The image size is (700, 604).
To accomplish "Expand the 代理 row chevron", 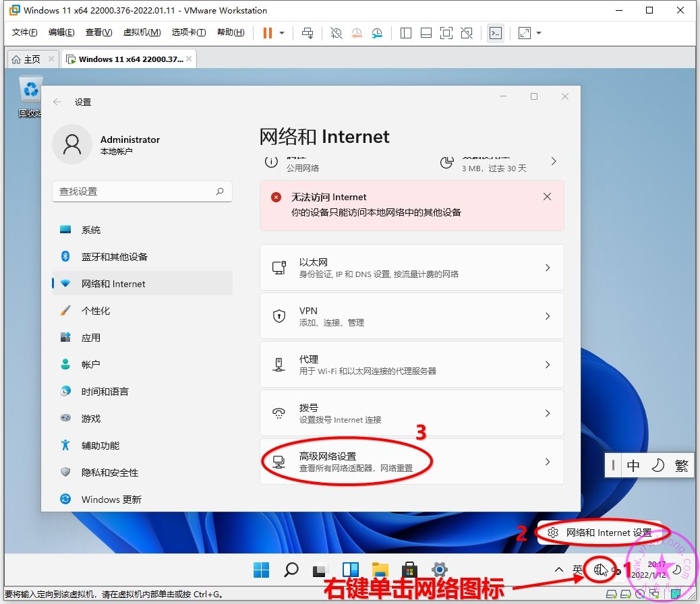I will tap(548, 365).
